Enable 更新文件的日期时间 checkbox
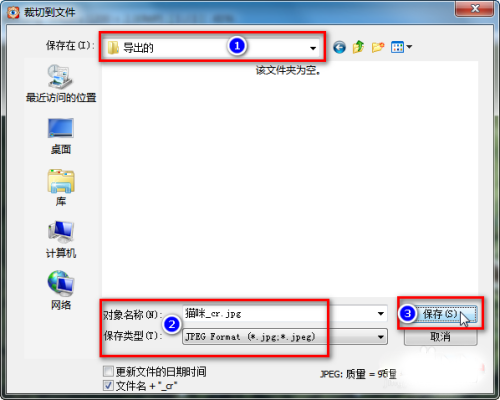Image resolution: width=500 pixels, height=400 pixels. (108, 371)
